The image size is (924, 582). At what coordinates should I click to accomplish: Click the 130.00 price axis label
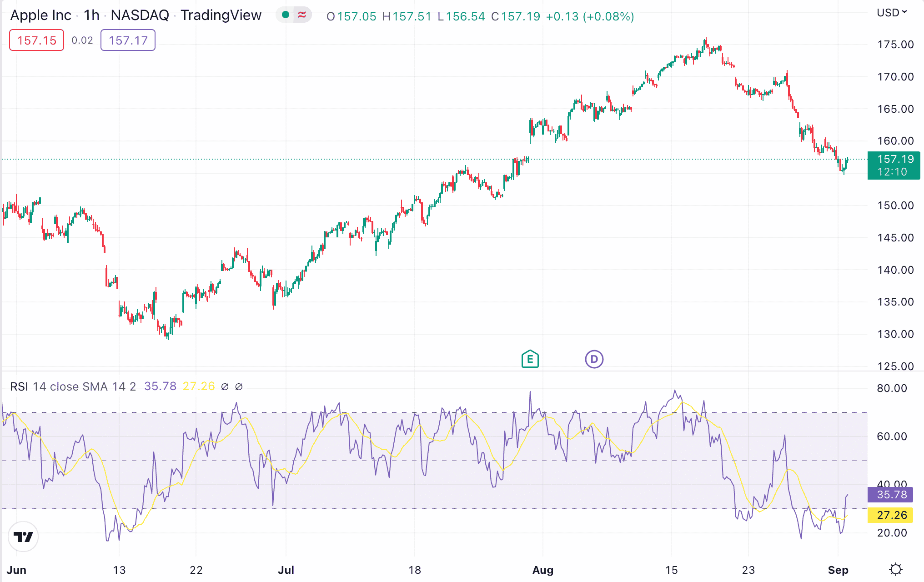tap(895, 334)
